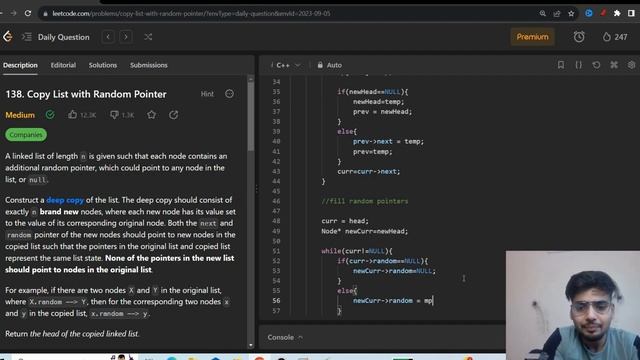Click the Companies tag button
Screen dimensions: 640x360
[x=26, y=135]
